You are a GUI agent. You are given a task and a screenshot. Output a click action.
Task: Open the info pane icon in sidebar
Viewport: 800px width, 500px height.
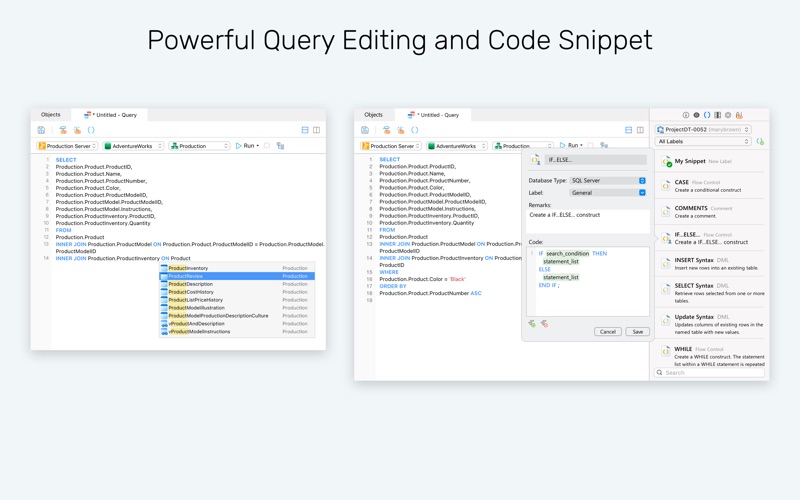[686, 115]
